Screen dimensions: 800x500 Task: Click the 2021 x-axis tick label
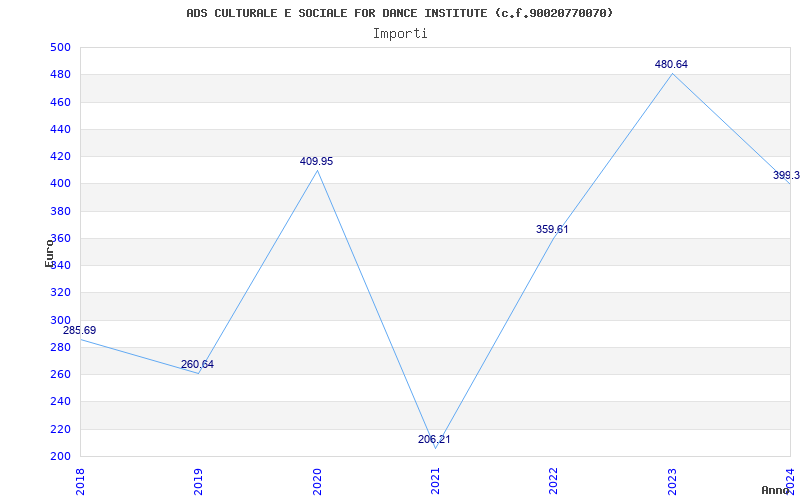click(x=435, y=481)
